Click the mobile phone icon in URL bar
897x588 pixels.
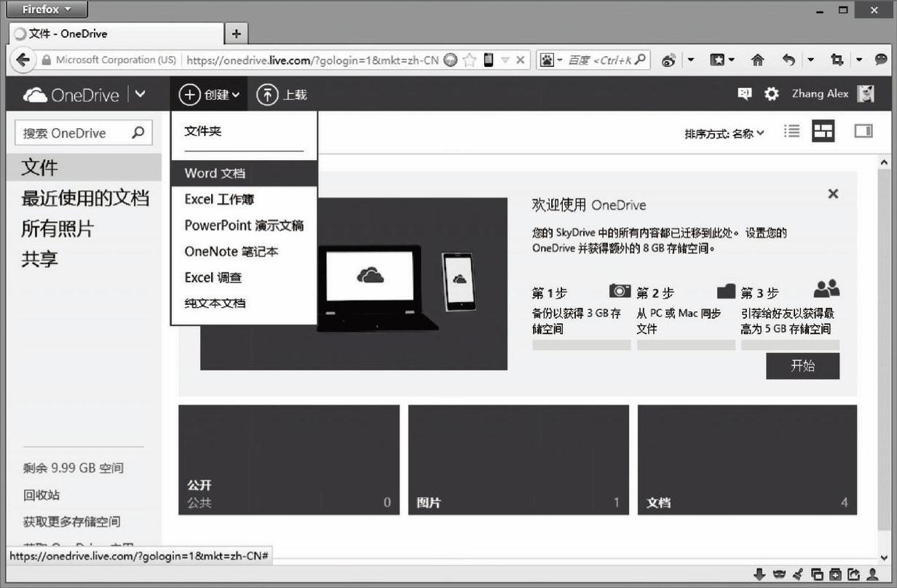click(x=489, y=60)
